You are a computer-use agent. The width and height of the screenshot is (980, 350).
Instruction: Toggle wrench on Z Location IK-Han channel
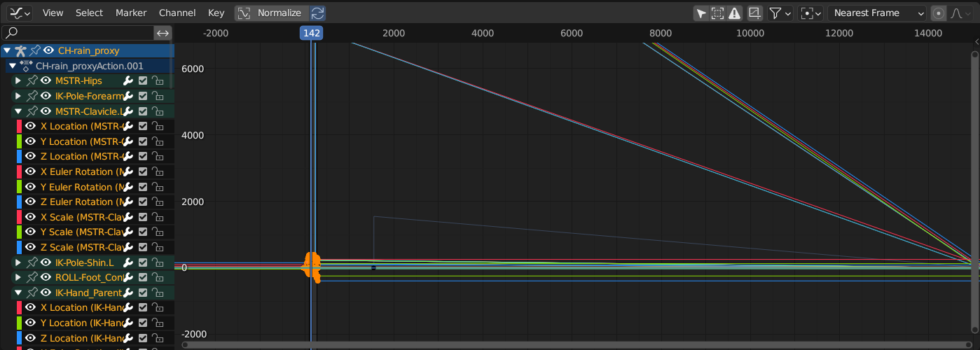[128, 338]
